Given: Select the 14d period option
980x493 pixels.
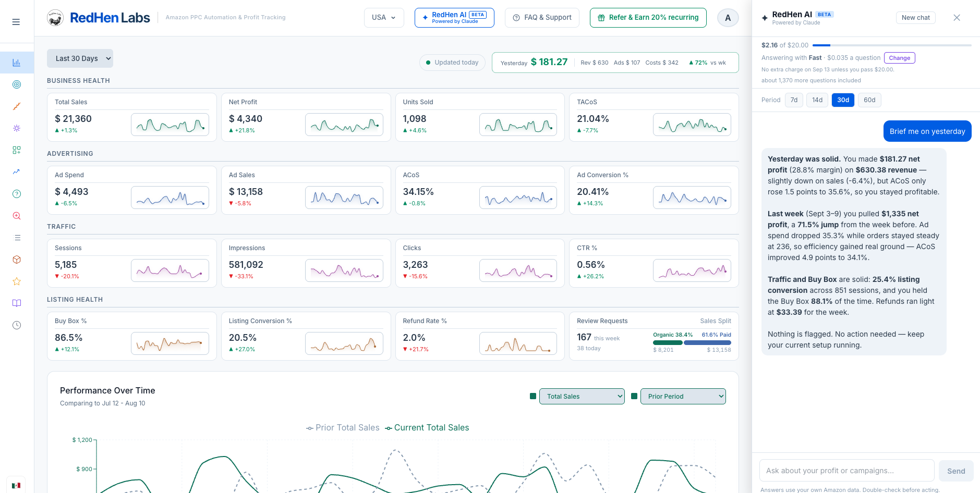Looking at the screenshot, I should 817,100.
